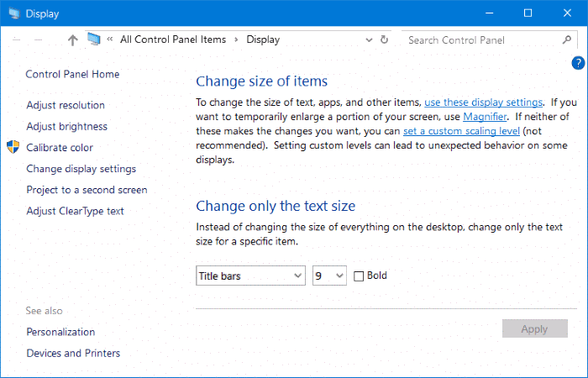Open the Title bars item dropdown
The image size is (588, 378).
pos(250,276)
